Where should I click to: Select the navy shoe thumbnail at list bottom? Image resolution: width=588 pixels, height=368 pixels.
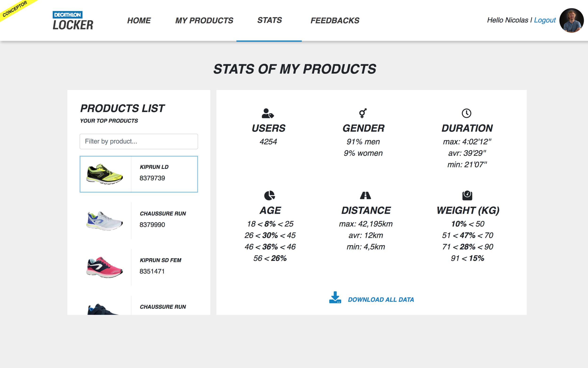click(103, 309)
